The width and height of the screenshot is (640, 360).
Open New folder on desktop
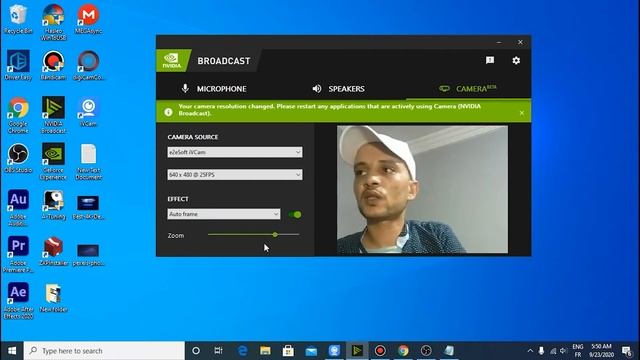53,298
